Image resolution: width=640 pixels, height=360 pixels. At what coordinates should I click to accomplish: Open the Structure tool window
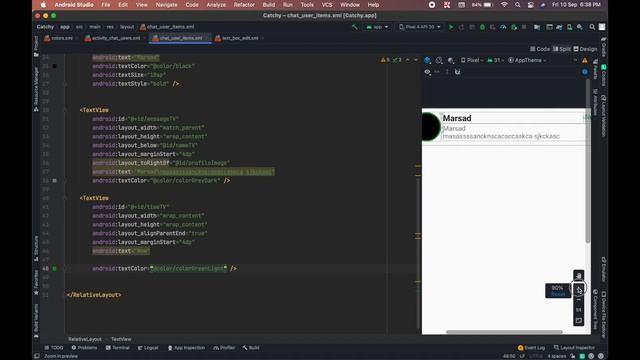pyautogui.click(x=36, y=248)
